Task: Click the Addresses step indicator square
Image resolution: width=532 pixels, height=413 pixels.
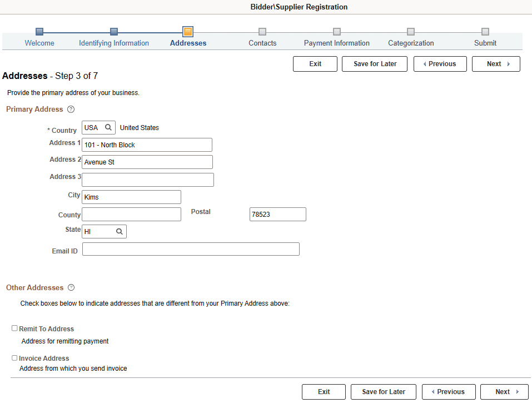Action: pos(188,32)
